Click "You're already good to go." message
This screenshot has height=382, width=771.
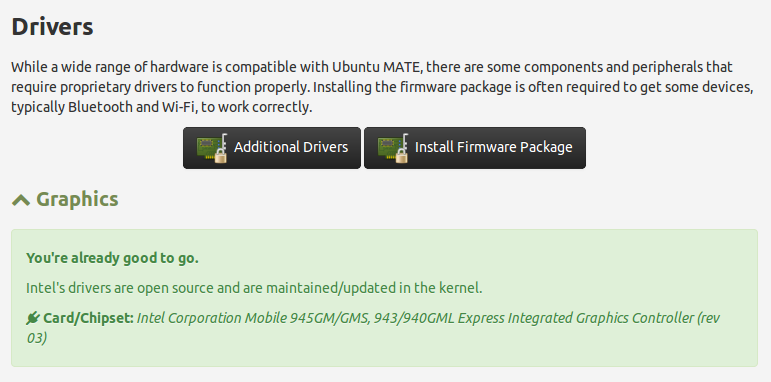click(x=113, y=258)
